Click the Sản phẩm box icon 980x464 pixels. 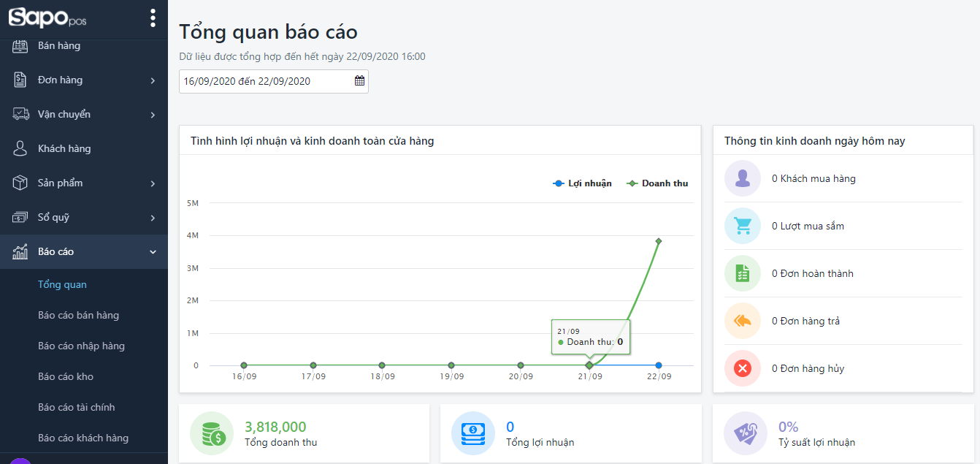20,183
